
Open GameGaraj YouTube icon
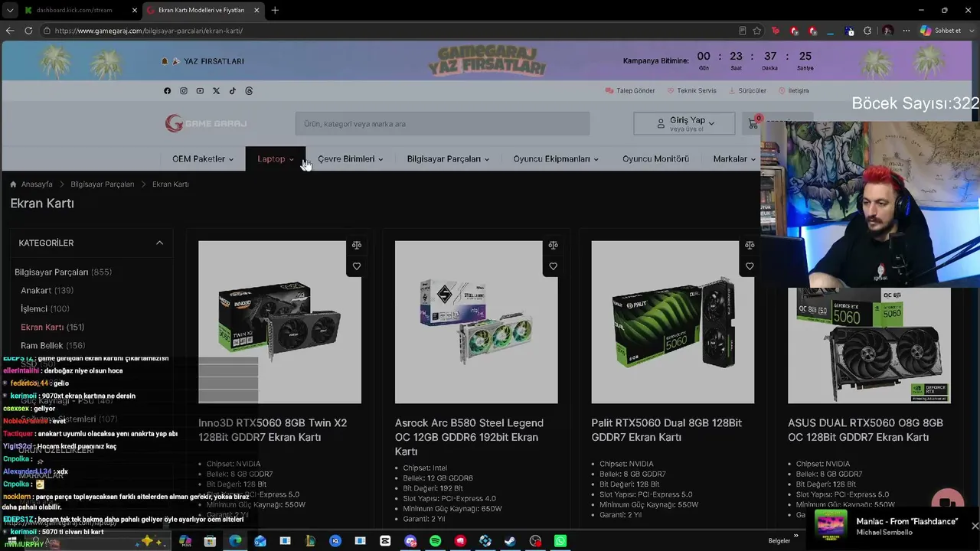[200, 91]
